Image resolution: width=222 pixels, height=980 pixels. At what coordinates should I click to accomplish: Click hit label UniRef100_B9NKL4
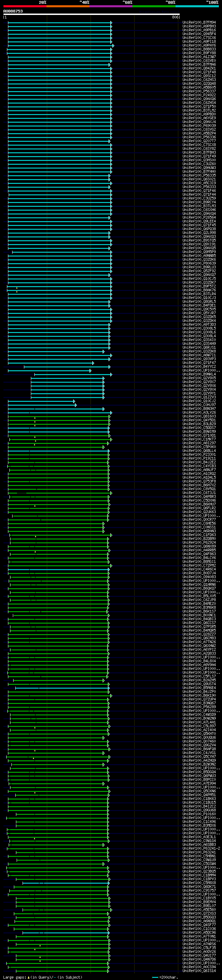pyautogui.click(x=199, y=374)
